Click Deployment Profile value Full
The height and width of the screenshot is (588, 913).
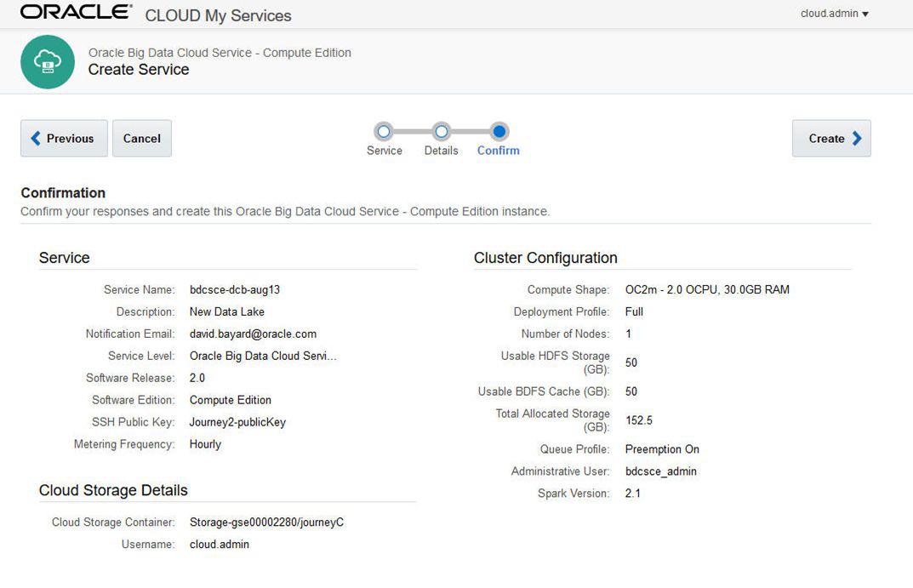click(634, 311)
